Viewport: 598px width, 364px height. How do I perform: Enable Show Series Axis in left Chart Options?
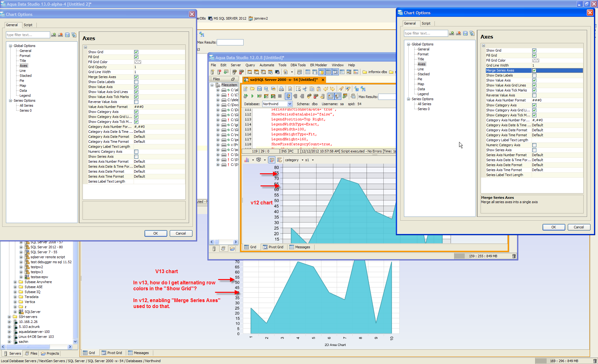coord(136,156)
